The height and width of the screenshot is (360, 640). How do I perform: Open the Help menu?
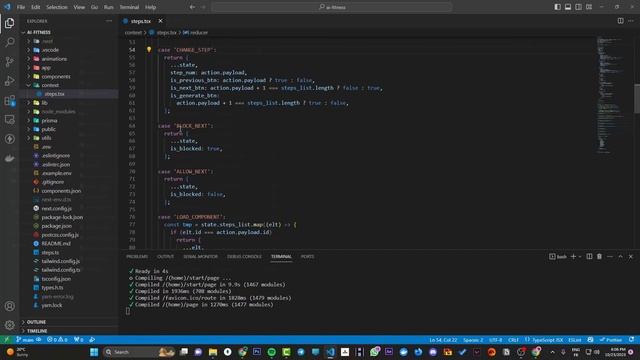151,7
